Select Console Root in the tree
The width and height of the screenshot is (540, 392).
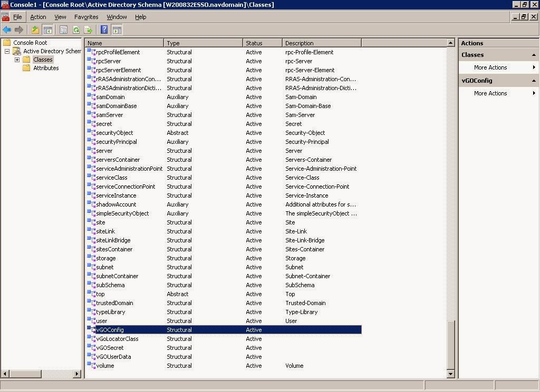(30, 43)
